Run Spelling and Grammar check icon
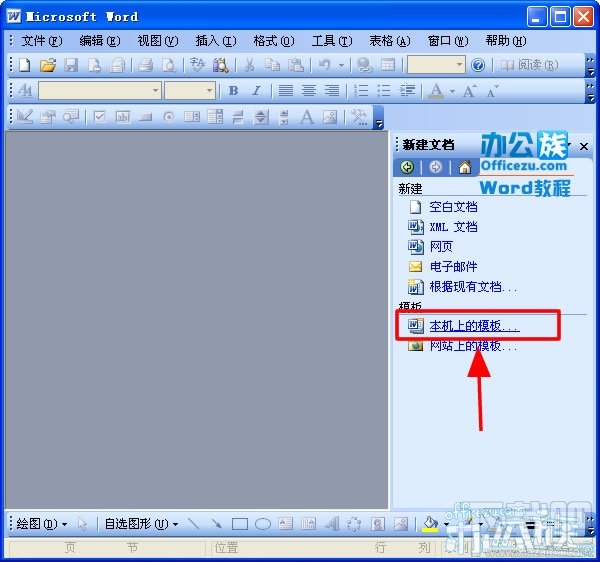The width and height of the screenshot is (600, 562). tap(197, 65)
